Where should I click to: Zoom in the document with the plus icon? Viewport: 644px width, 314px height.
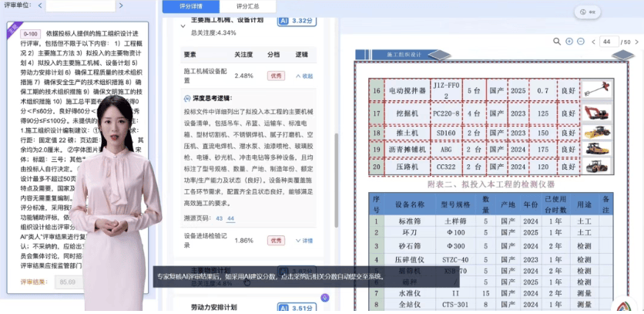569,42
